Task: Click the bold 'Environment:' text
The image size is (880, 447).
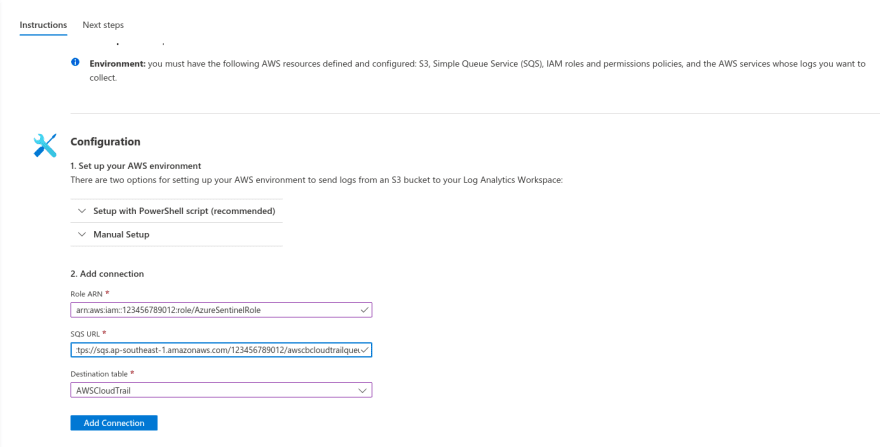Action: click(118, 64)
